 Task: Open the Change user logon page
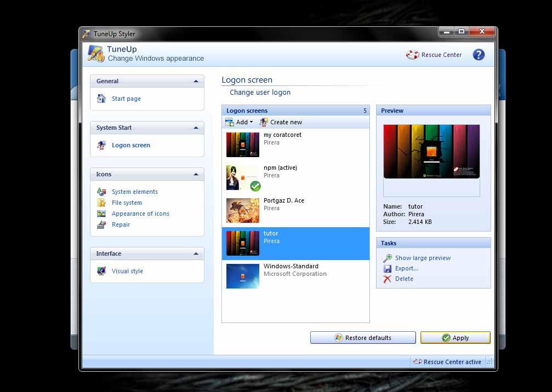260,92
